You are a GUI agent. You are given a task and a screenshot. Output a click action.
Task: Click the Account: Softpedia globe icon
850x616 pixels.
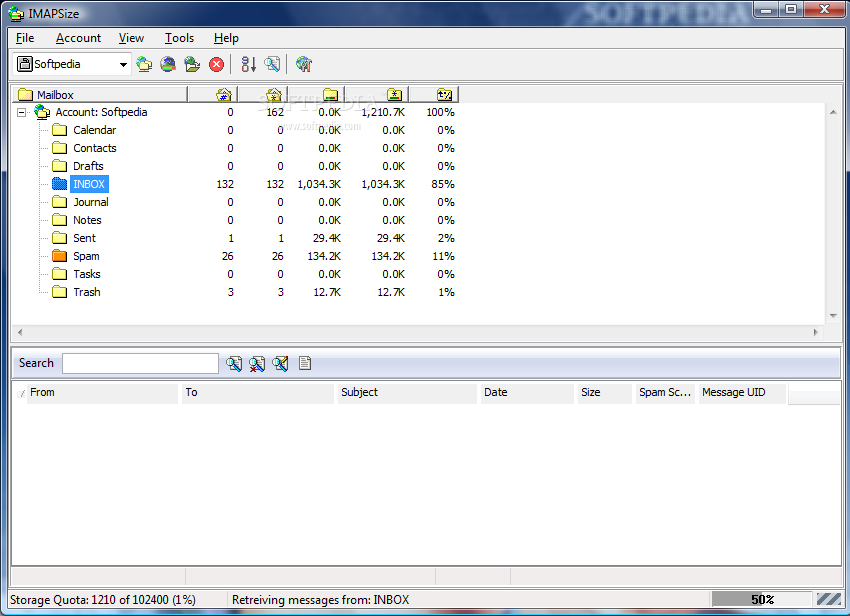[x=42, y=112]
